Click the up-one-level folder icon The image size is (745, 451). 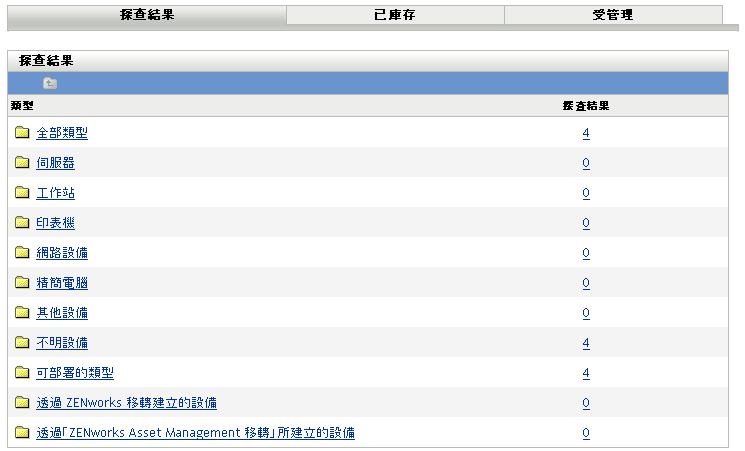pyautogui.click(x=50, y=84)
